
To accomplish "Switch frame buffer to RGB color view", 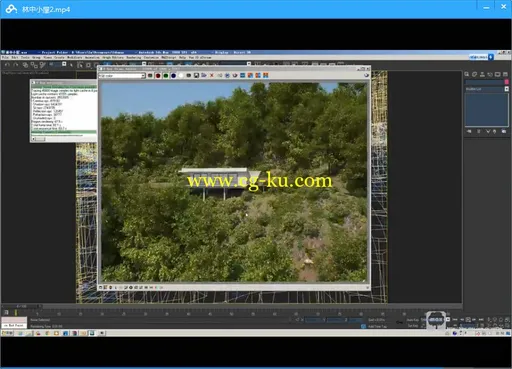I will click(x=150, y=76).
